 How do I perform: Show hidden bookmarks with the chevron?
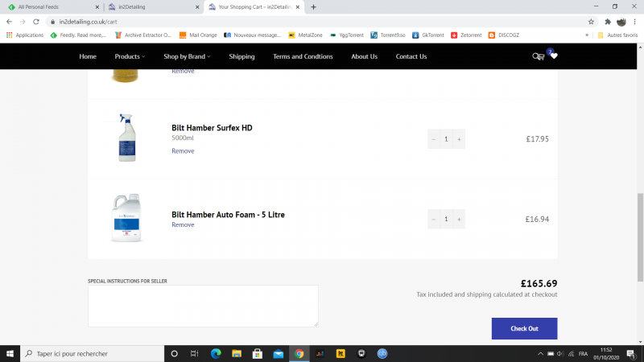pyautogui.click(x=586, y=35)
